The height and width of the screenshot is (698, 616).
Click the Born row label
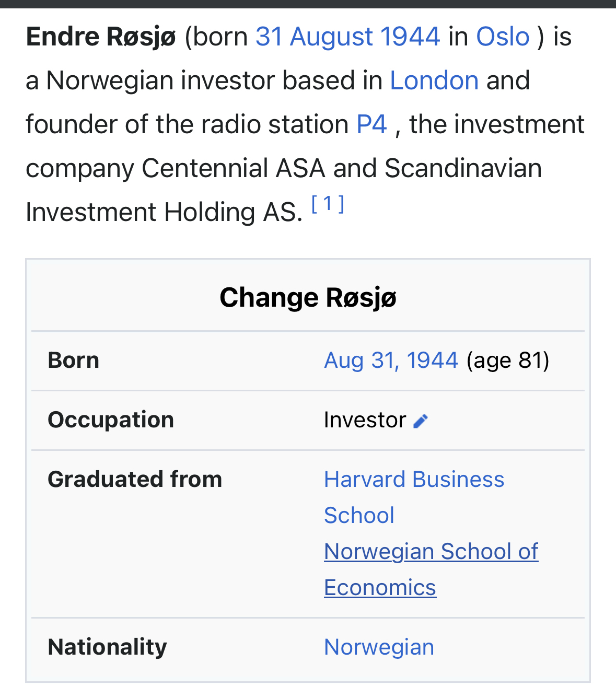74,360
